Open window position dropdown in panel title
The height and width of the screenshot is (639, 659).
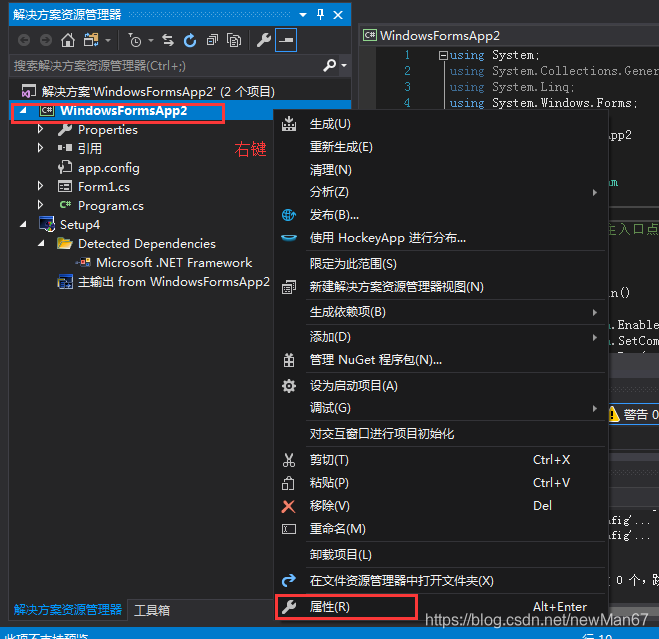[303, 15]
